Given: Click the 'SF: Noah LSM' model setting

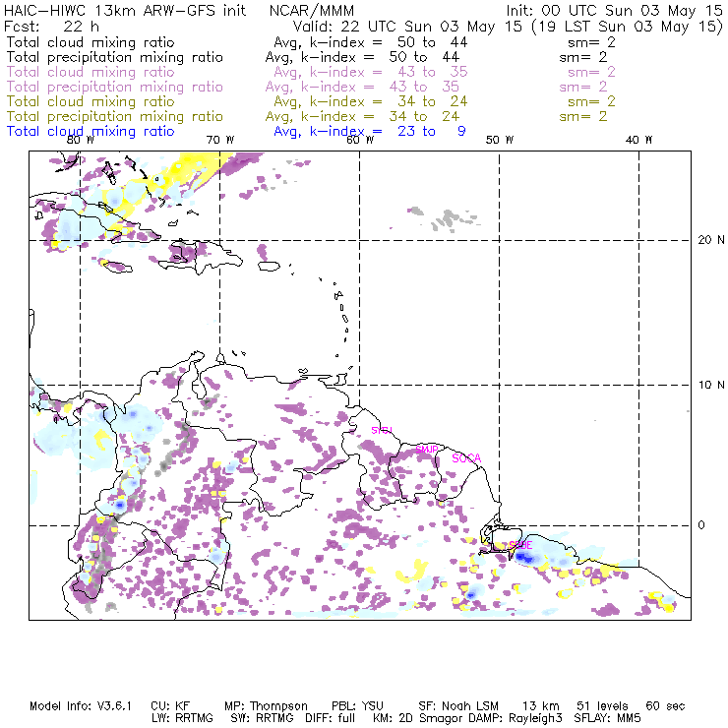Looking at the screenshot, I should (458, 706).
